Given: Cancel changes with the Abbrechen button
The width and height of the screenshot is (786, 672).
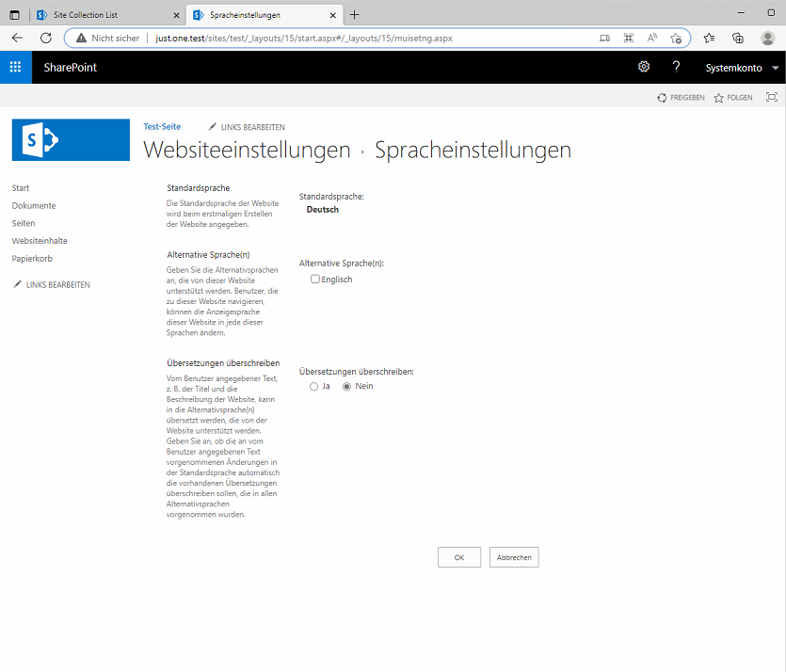Looking at the screenshot, I should tap(513, 556).
